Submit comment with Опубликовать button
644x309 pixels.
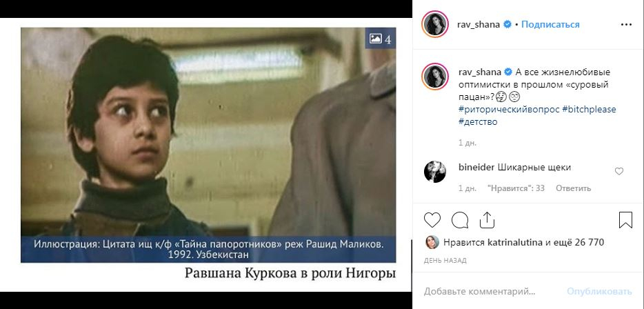coord(599,292)
